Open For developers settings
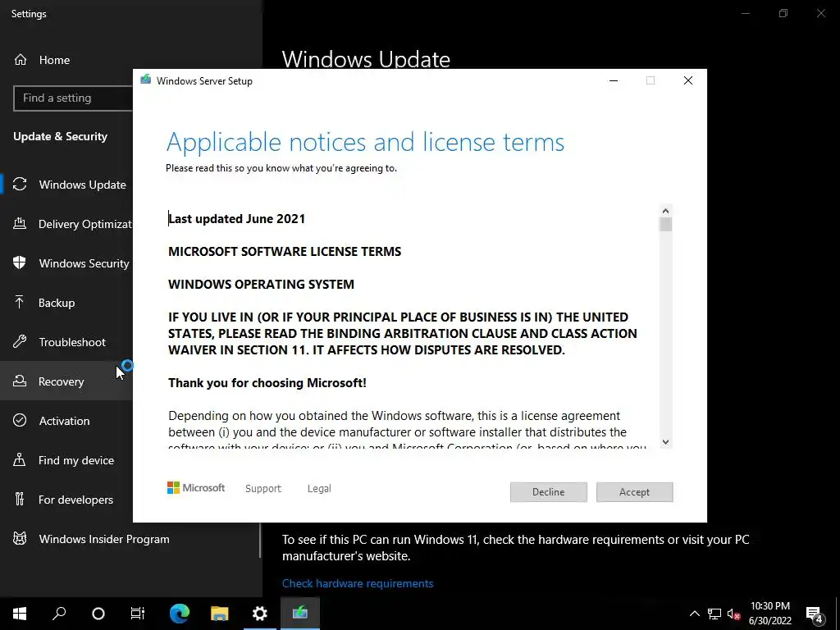840x630 pixels. (x=66, y=500)
